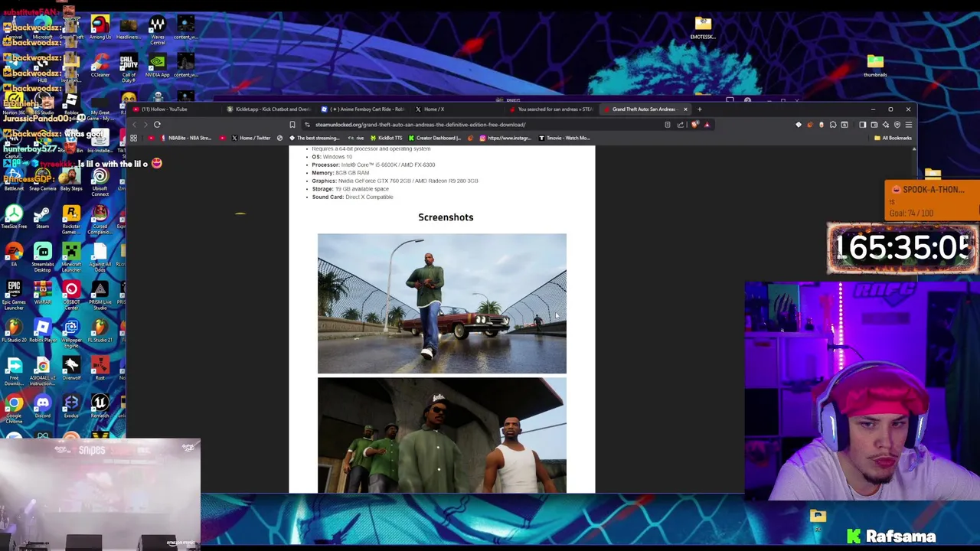Open the Instagram bookmark link

[505, 138]
